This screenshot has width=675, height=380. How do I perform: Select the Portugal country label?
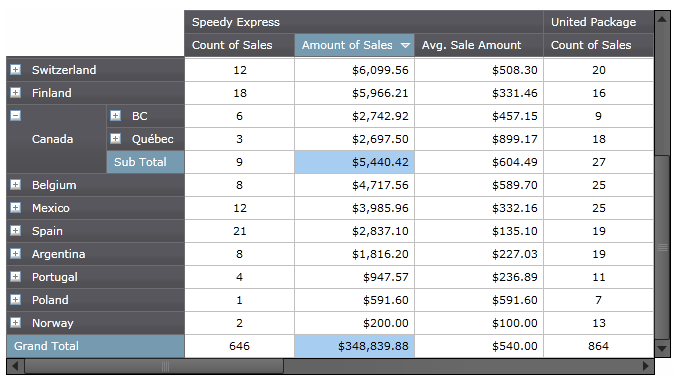pyautogui.click(x=55, y=277)
